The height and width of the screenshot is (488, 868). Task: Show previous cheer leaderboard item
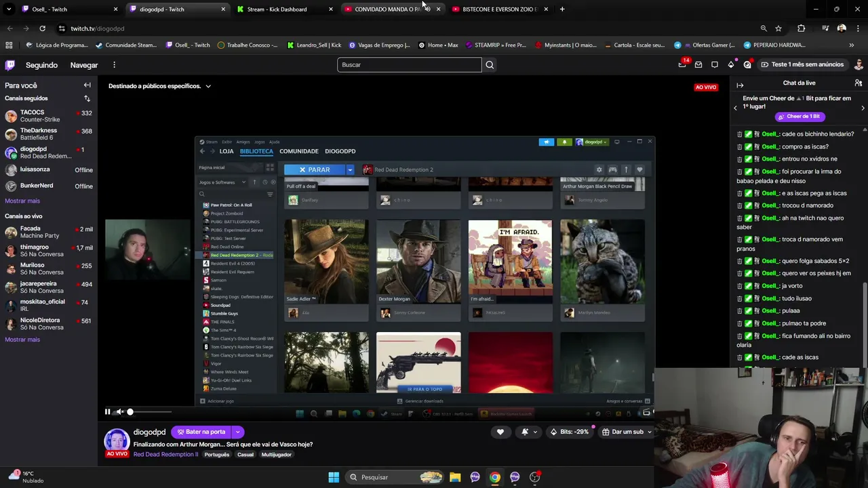[x=735, y=108]
